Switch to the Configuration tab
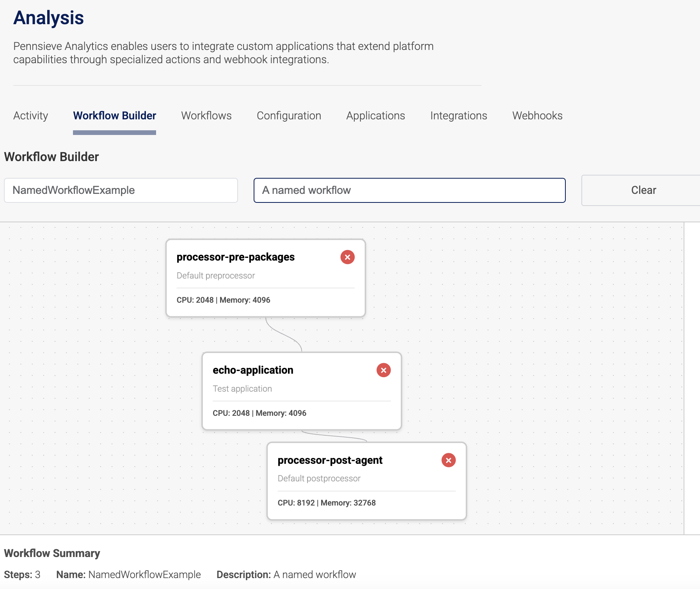 coord(289,115)
